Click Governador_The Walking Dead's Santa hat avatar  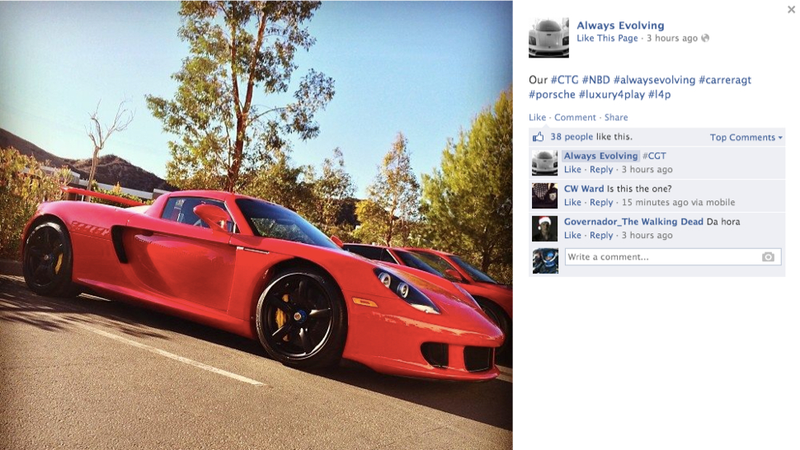coord(544,229)
